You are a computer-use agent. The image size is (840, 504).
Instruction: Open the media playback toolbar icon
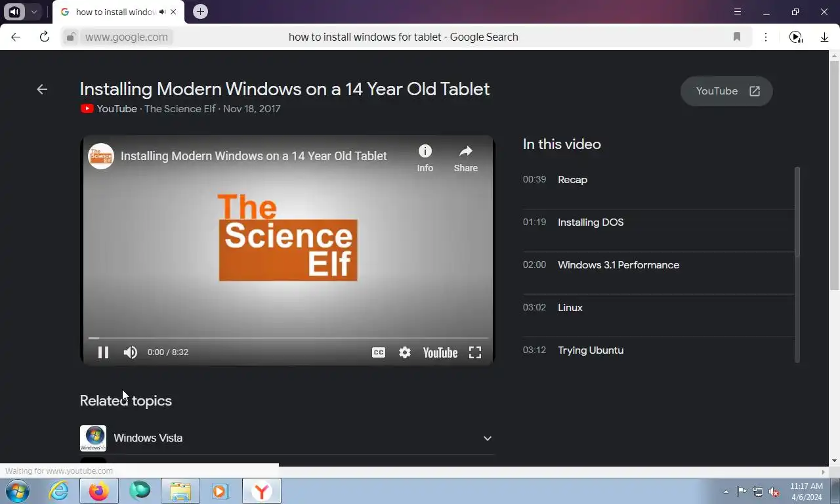795,37
